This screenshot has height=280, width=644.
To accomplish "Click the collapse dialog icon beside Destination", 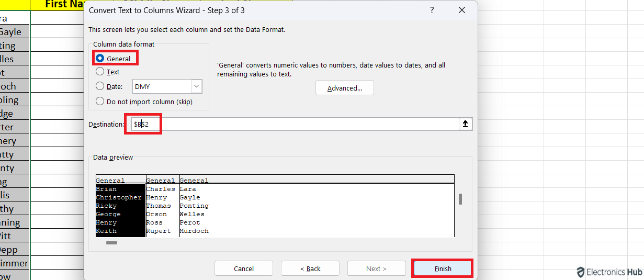I will click(465, 124).
